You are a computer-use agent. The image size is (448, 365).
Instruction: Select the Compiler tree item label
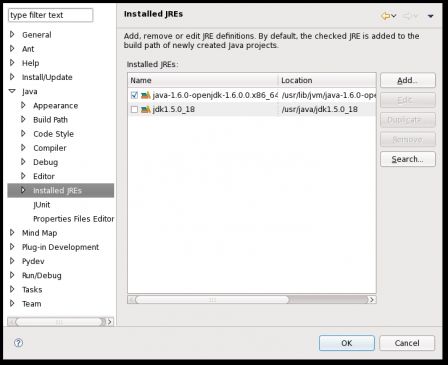point(50,148)
